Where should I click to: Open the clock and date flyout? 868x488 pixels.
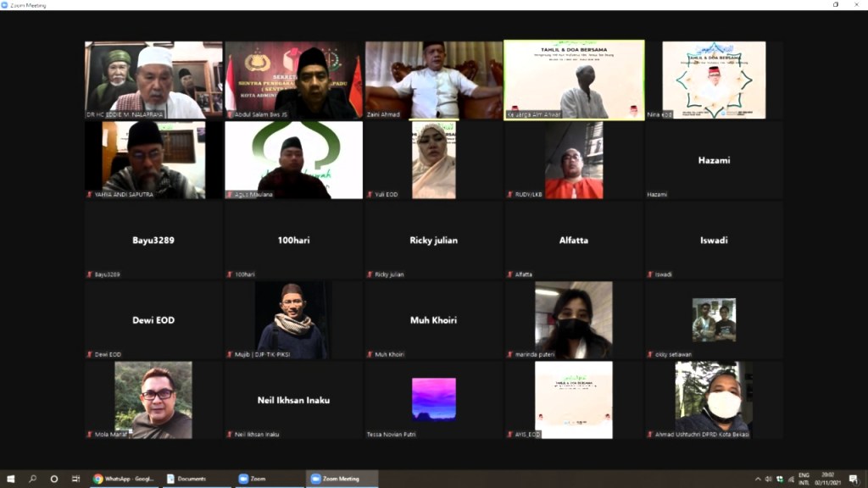(x=828, y=479)
